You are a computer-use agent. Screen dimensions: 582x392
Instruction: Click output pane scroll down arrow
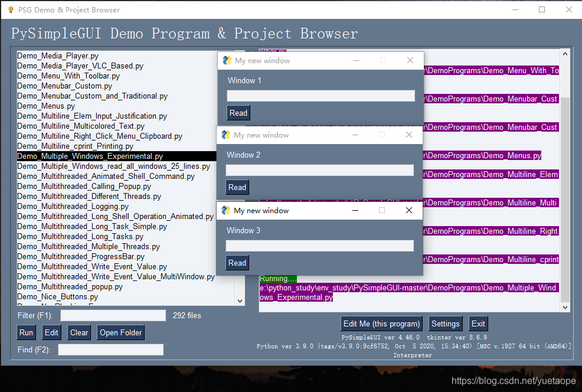coord(565,307)
